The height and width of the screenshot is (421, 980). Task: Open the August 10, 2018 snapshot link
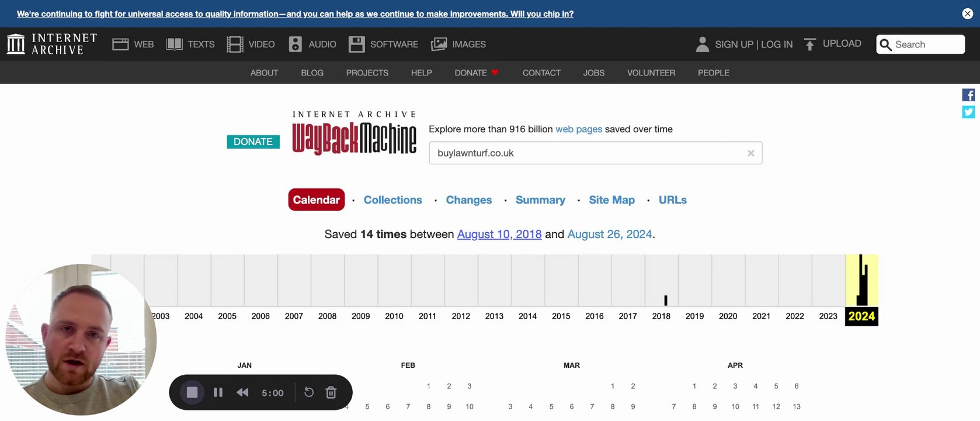(x=499, y=234)
